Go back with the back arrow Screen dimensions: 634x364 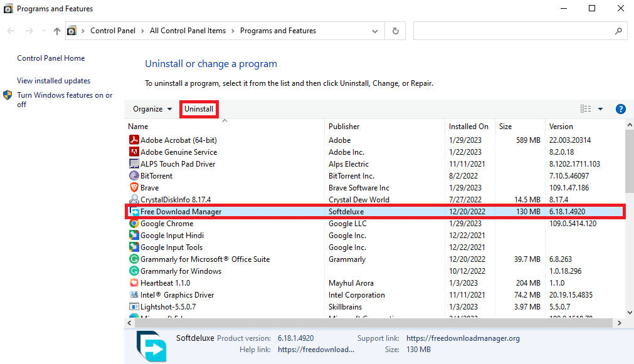(11, 31)
